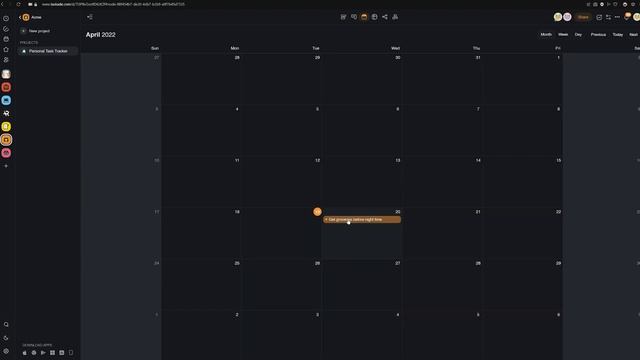The width and height of the screenshot is (640, 360).
Task: Switch to Month view
Action: pos(546,35)
